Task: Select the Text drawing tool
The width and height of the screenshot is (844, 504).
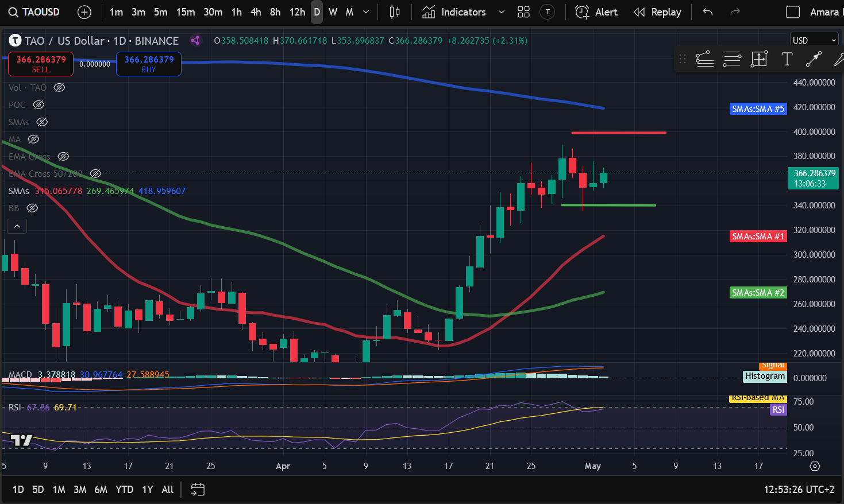Action: (x=787, y=59)
